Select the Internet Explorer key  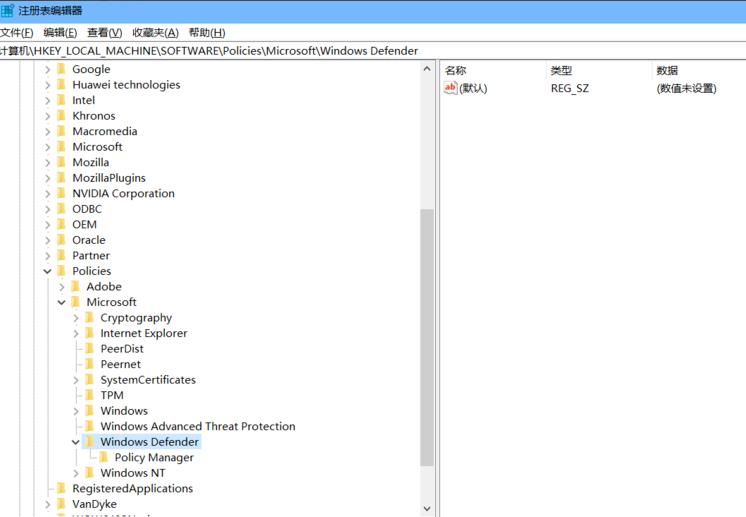click(x=144, y=333)
